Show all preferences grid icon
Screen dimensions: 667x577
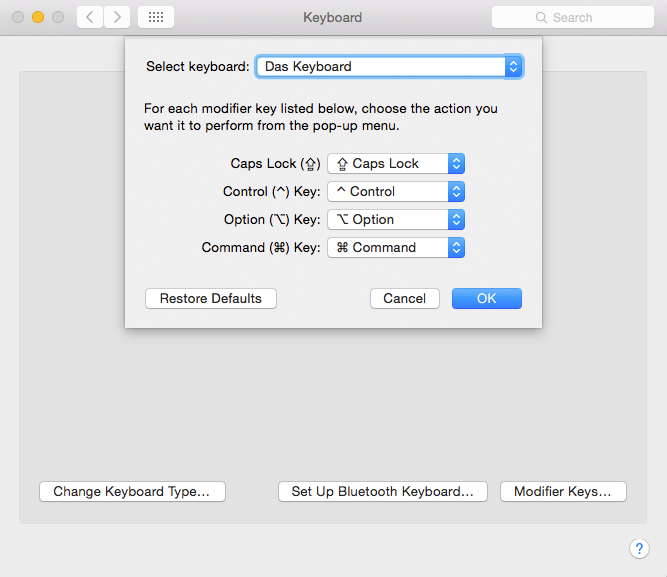coord(156,17)
